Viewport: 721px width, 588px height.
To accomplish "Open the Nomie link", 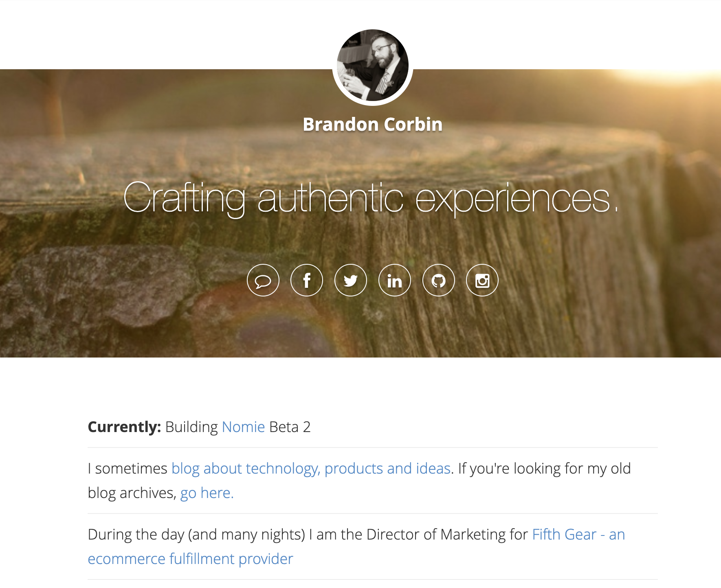I will [x=244, y=427].
